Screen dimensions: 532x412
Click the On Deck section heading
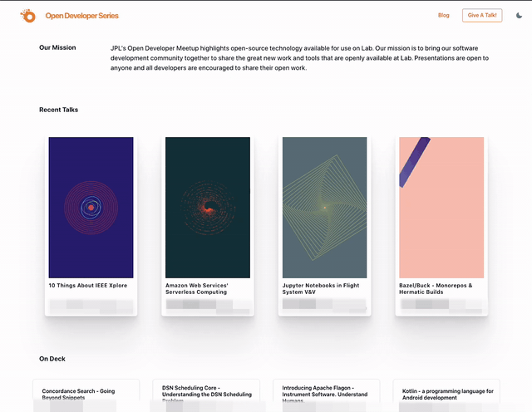[52, 359]
